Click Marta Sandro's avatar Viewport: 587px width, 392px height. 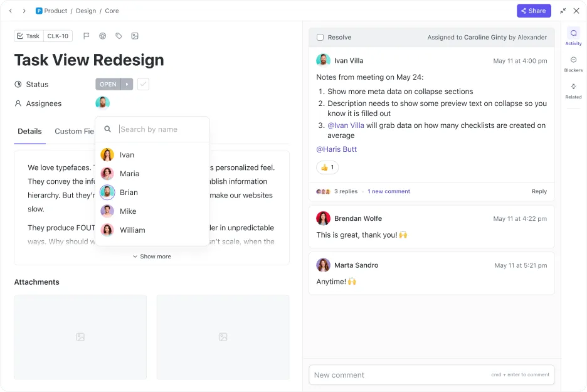pos(323,265)
